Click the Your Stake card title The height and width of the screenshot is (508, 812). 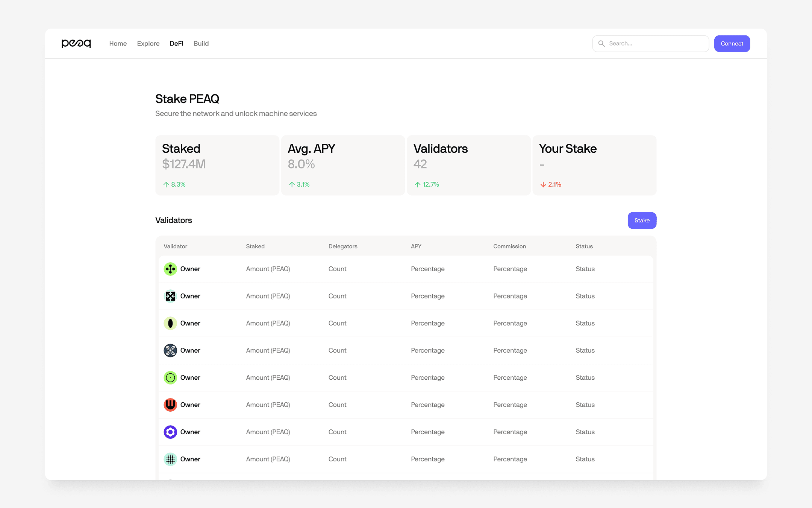[x=568, y=149]
